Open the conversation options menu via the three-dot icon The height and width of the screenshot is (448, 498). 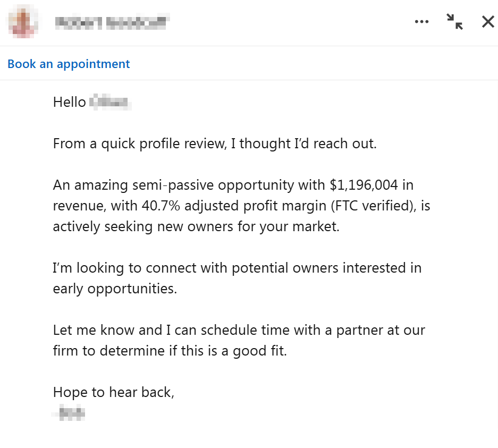coord(421,21)
